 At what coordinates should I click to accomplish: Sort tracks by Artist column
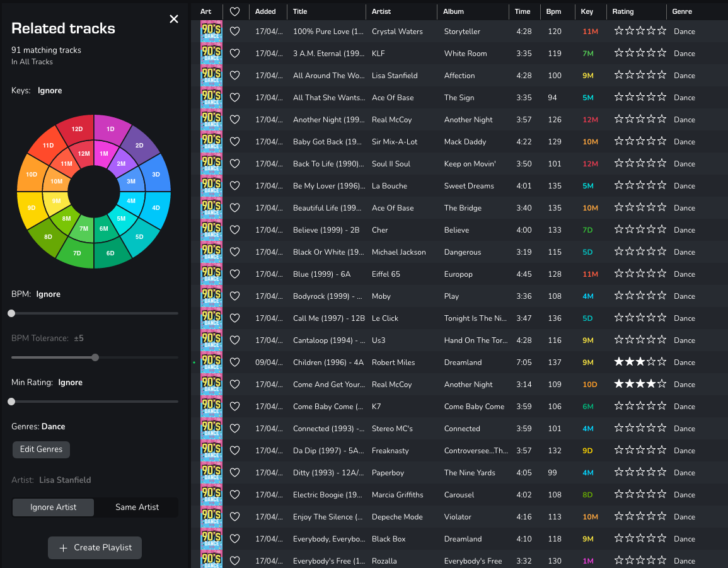(381, 11)
